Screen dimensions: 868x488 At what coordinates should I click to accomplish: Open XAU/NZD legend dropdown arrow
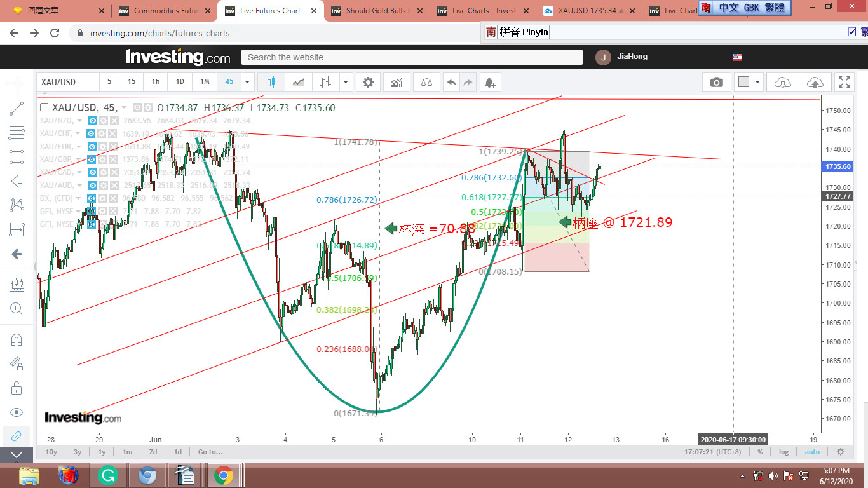[80, 121]
